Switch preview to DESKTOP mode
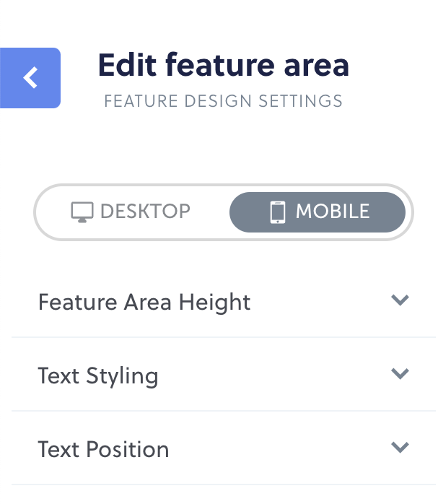Screen dimensions: 438x504 click(x=131, y=212)
